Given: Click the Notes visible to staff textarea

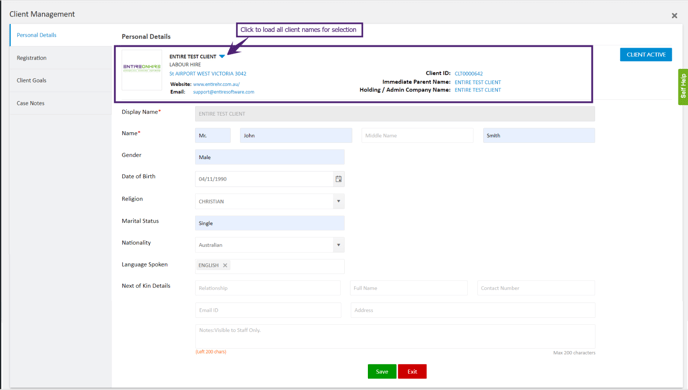Looking at the screenshot, I should (x=395, y=336).
